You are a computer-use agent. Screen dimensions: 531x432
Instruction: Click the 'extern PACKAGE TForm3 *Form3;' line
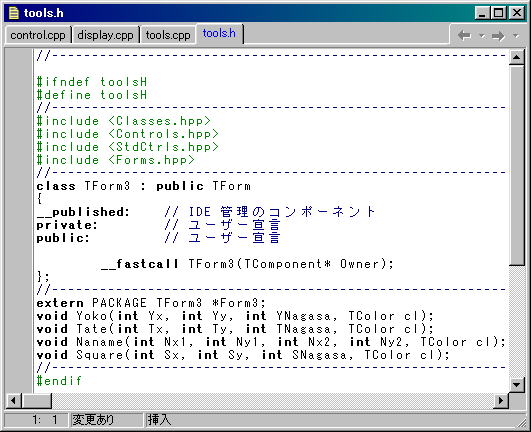coord(151,303)
